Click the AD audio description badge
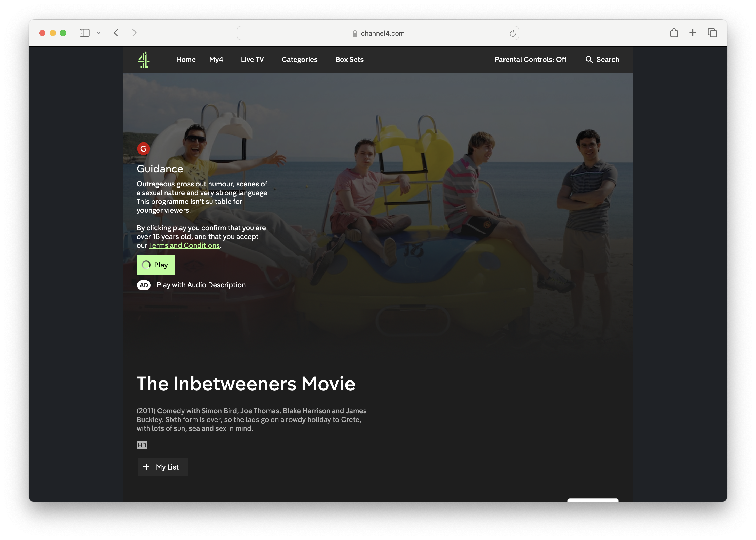This screenshot has height=540, width=756. coord(144,285)
